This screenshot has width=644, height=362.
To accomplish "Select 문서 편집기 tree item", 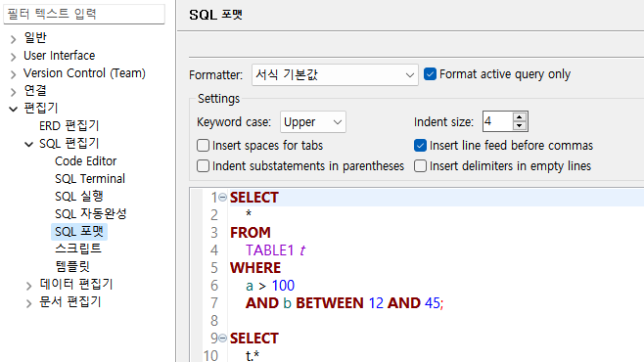I will [x=70, y=301].
